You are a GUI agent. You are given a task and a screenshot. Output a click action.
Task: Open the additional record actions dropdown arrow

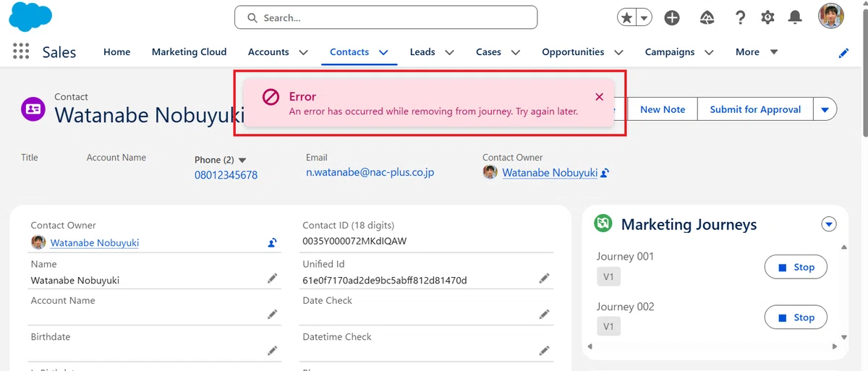825,109
